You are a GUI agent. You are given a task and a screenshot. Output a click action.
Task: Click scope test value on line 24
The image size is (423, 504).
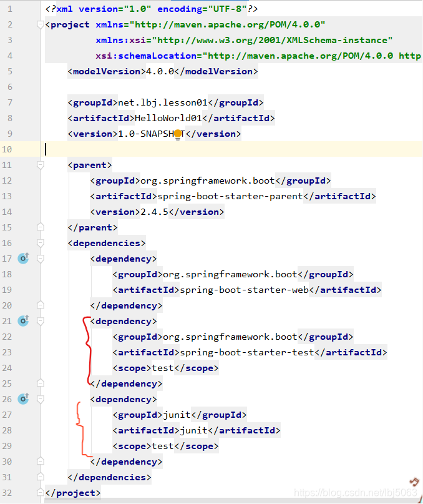(163, 368)
